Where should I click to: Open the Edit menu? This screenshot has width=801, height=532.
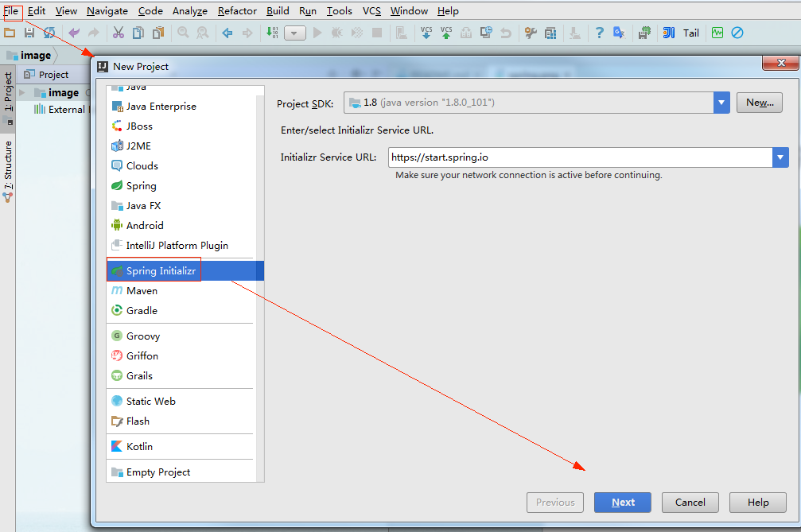point(37,10)
